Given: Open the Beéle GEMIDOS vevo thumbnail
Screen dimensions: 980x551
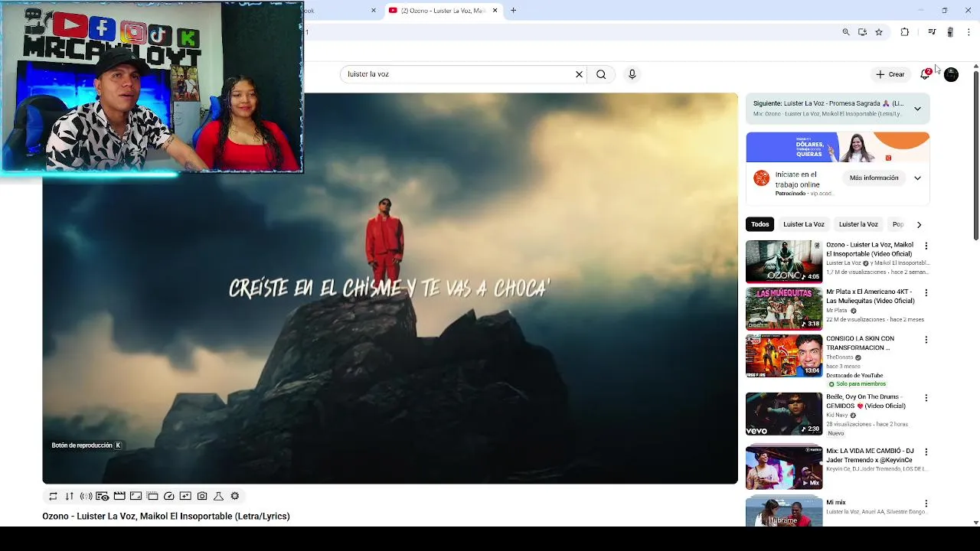Looking at the screenshot, I should click(784, 414).
